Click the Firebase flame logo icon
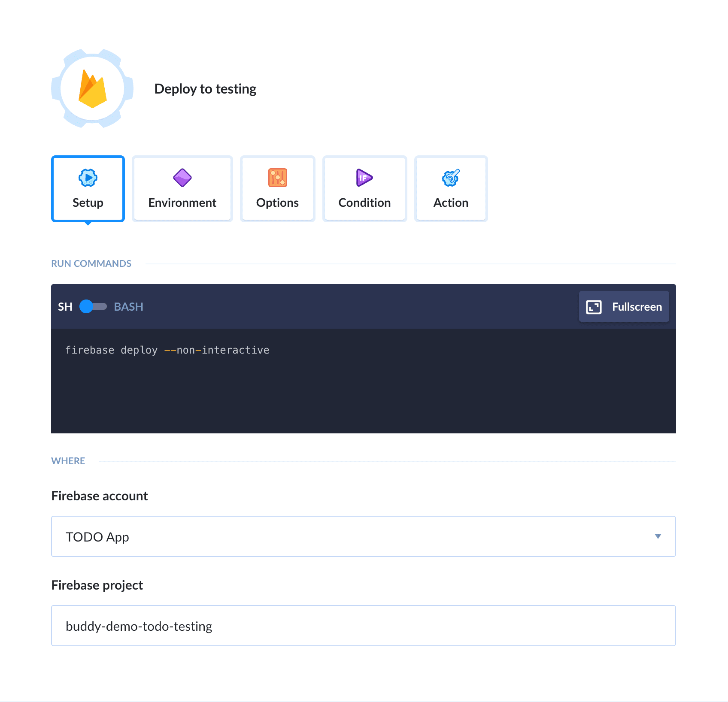Viewport: 728px width, 702px height. 92,89
